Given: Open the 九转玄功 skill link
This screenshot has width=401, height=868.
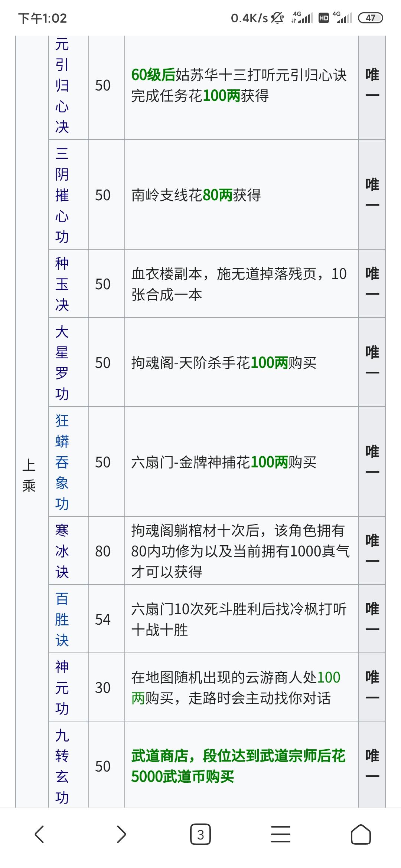Looking at the screenshot, I should pyautogui.click(x=62, y=766).
